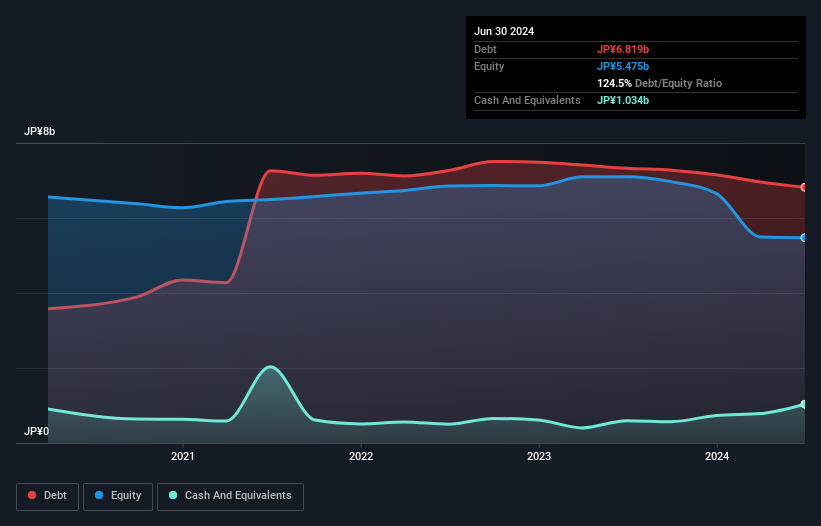The height and width of the screenshot is (526, 821).
Task: Click the 2023 x-axis label
Action: point(539,456)
